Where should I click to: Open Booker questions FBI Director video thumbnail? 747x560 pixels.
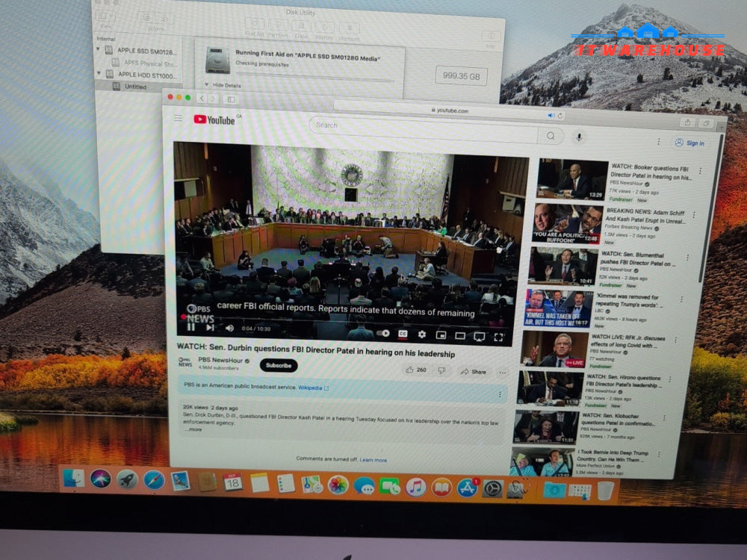[573, 178]
